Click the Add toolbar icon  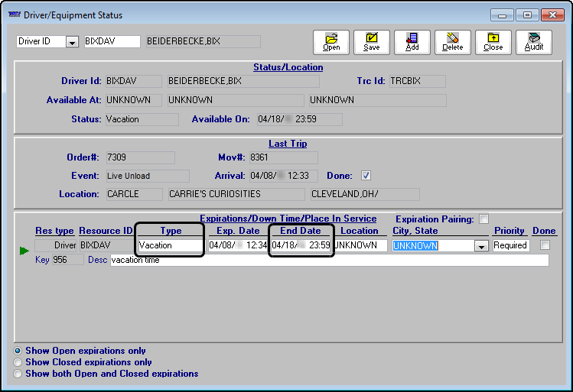coord(412,42)
